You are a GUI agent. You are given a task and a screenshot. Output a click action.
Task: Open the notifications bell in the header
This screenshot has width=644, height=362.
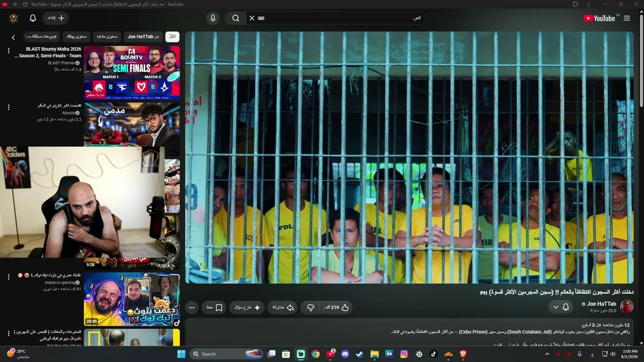[33, 18]
